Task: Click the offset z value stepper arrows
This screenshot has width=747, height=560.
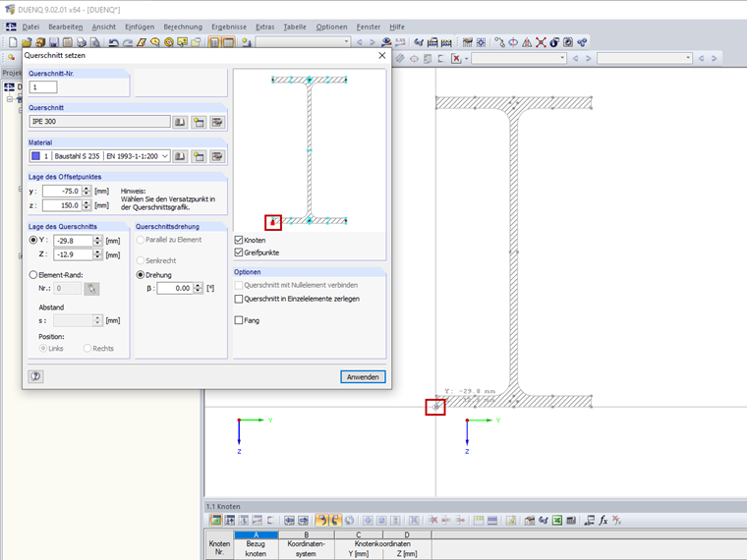Action: pyautogui.click(x=86, y=205)
